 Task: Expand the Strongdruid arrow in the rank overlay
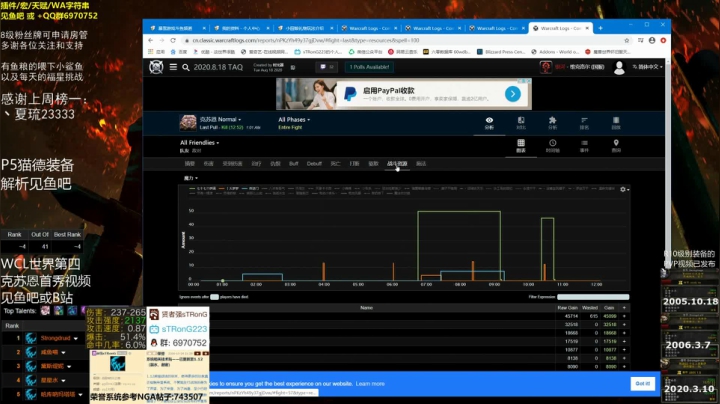click(76, 339)
